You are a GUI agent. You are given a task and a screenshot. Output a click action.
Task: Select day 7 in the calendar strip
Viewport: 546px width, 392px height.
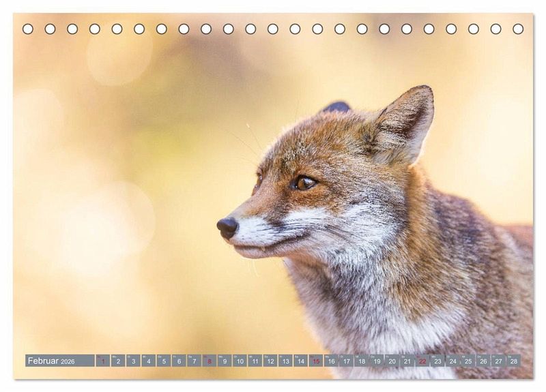[x=195, y=361]
